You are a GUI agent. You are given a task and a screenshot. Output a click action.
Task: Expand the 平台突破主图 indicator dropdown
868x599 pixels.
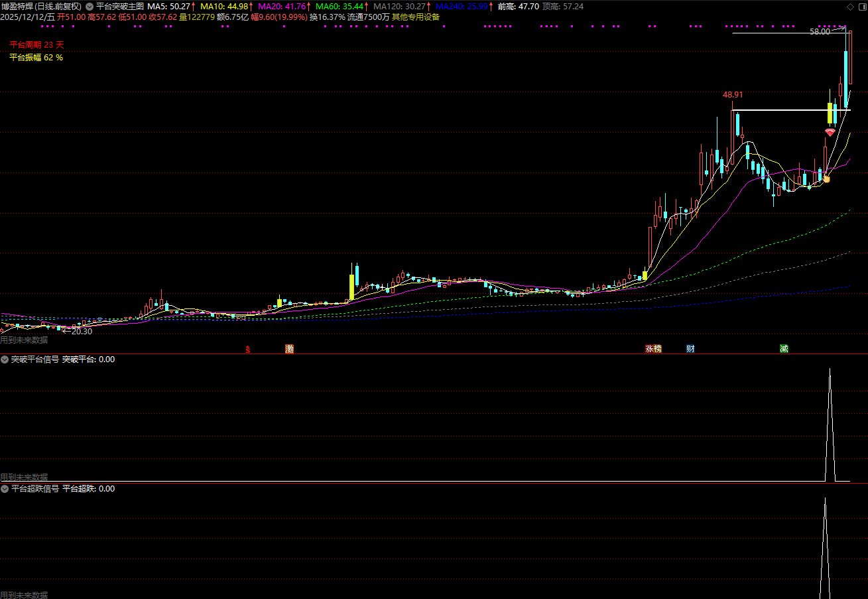[90, 6]
